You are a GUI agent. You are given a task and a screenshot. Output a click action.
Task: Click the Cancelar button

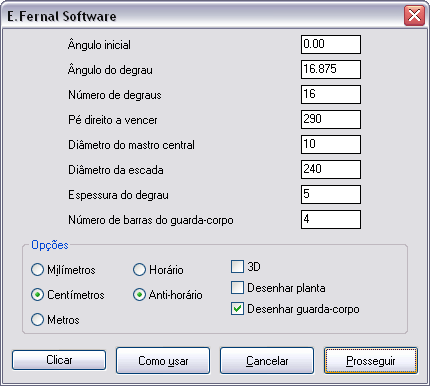coord(267,361)
